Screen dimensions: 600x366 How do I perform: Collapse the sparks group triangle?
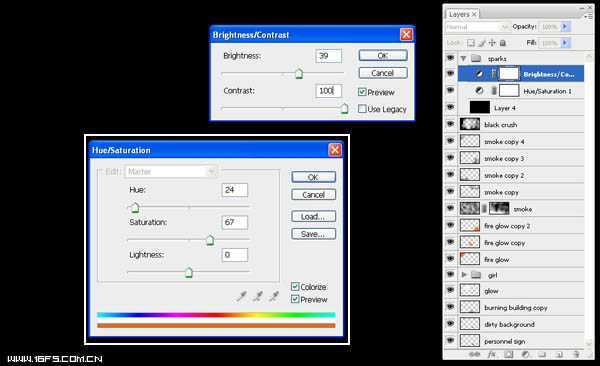463,59
